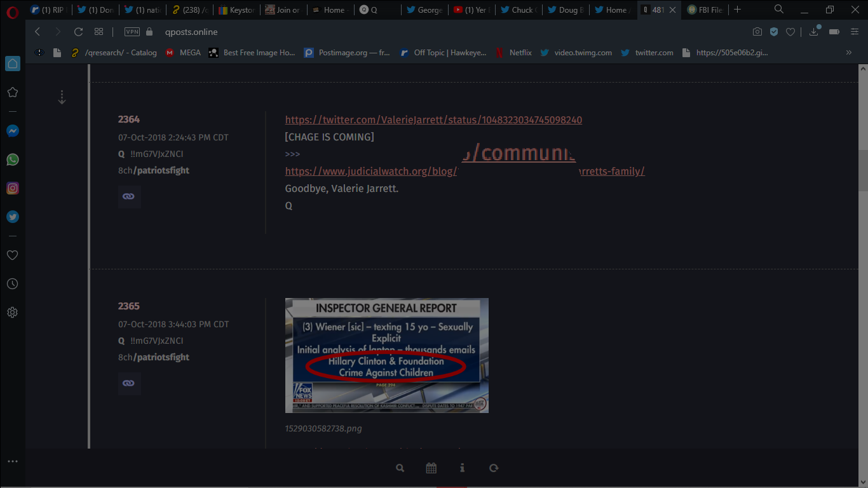Image resolution: width=868 pixels, height=488 pixels.
Task: Switch to the FBI File tab
Action: tap(705, 10)
